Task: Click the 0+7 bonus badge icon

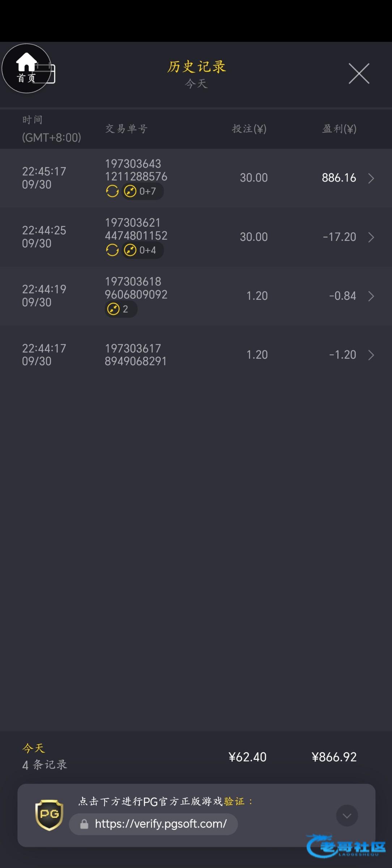Action: (130, 191)
